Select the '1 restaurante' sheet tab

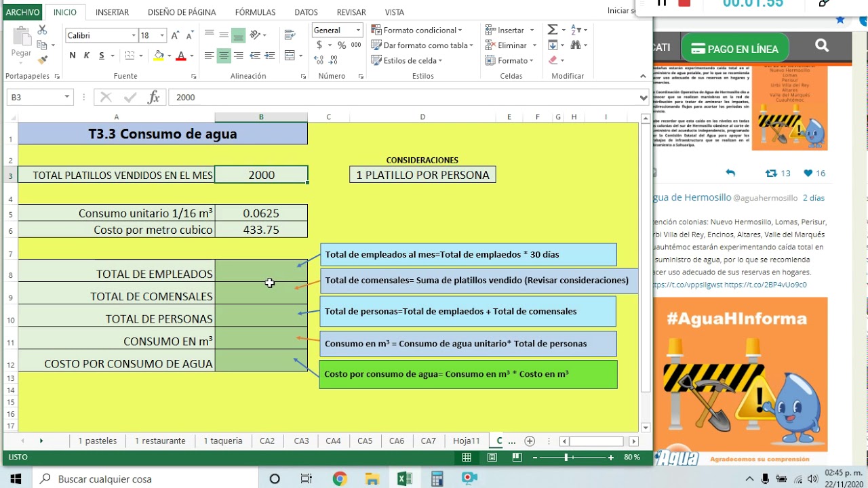coord(160,441)
